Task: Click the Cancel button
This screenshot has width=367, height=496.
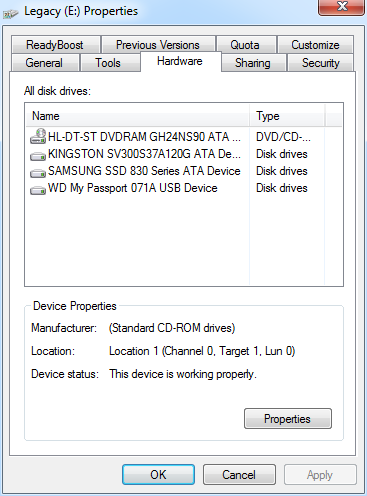Action: 239,474
